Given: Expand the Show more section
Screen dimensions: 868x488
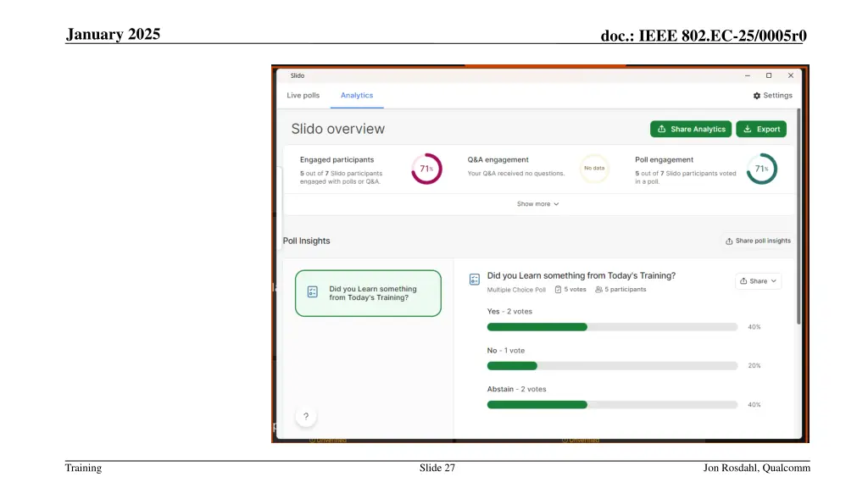Looking at the screenshot, I should pos(537,204).
